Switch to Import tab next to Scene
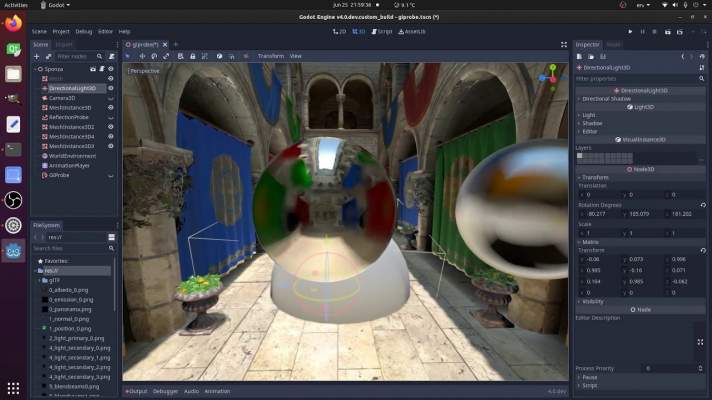This screenshot has width=712, height=400. [64, 44]
